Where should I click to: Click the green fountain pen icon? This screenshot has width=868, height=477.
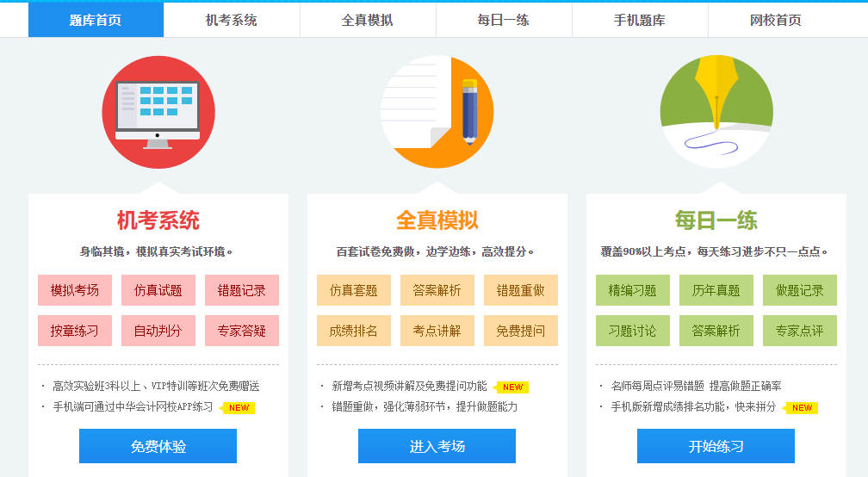click(716, 112)
